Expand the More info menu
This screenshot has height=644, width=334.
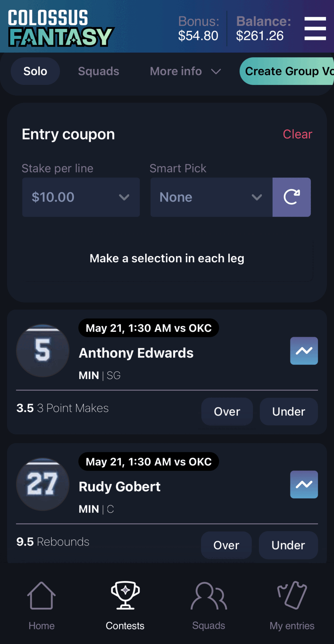pyautogui.click(x=185, y=71)
